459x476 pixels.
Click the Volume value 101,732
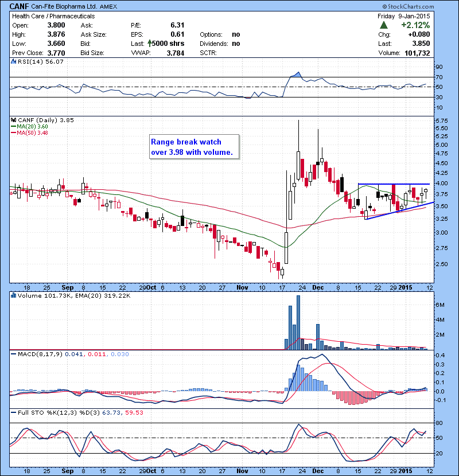417,53
